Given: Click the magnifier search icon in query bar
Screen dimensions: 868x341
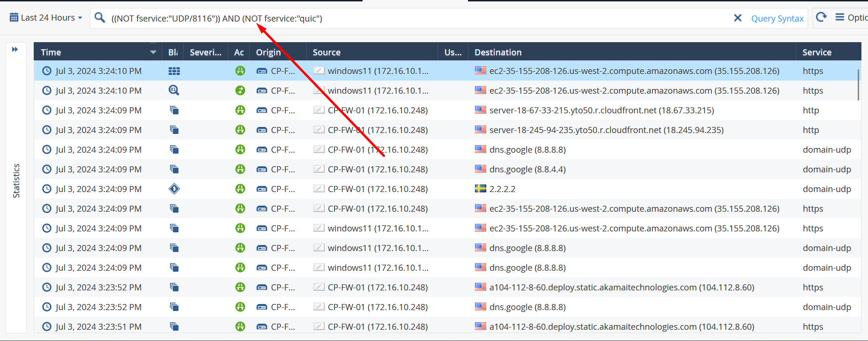Looking at the screenshot, I should tap(99, 18).
